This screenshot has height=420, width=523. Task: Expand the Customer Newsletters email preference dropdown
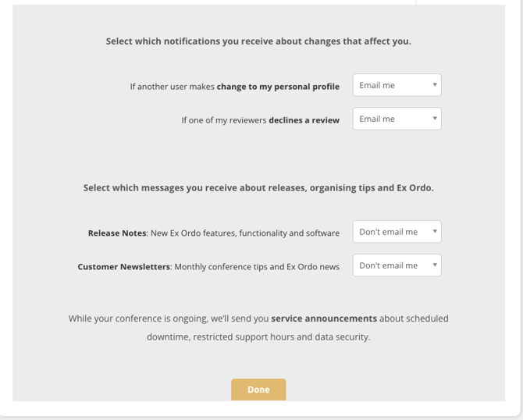coord(397,265)
